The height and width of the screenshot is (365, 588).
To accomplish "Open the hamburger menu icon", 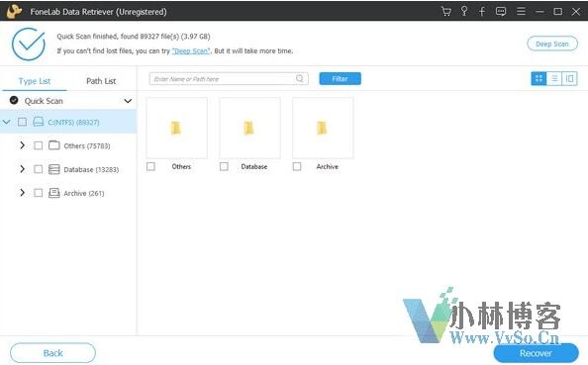I will [521, 11].
